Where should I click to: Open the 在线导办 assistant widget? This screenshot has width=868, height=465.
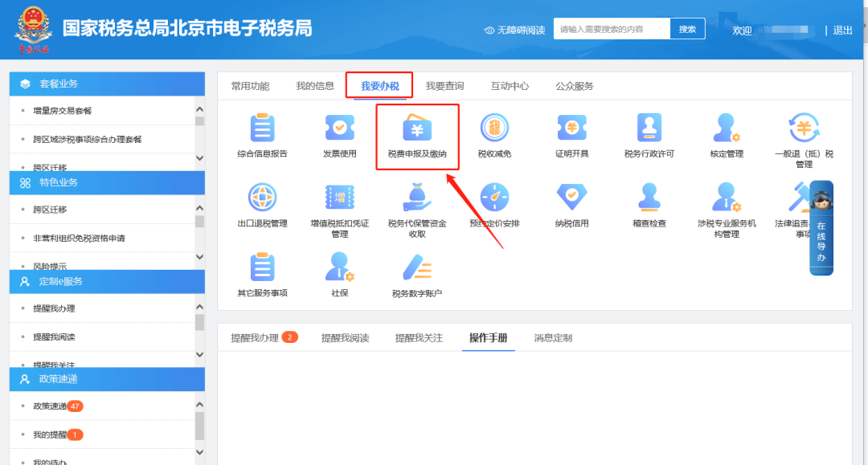tap(821, 228)
